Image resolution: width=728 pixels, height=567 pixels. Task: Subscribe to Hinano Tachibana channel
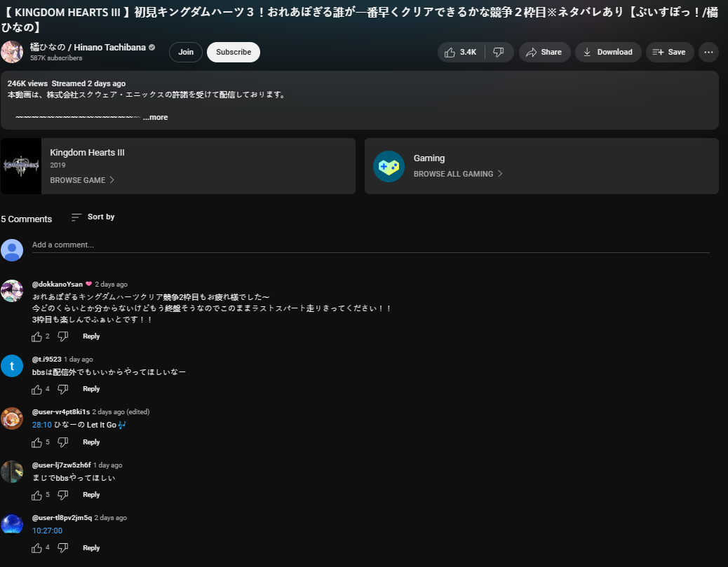233,52
